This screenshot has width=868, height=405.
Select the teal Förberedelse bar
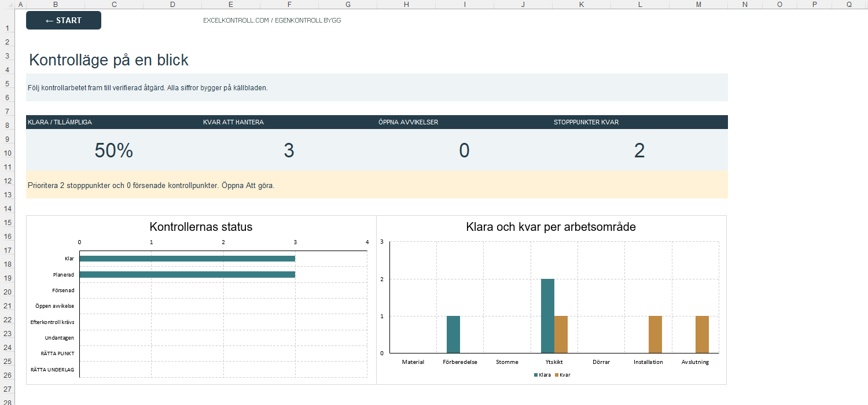[x=453, y=334]
